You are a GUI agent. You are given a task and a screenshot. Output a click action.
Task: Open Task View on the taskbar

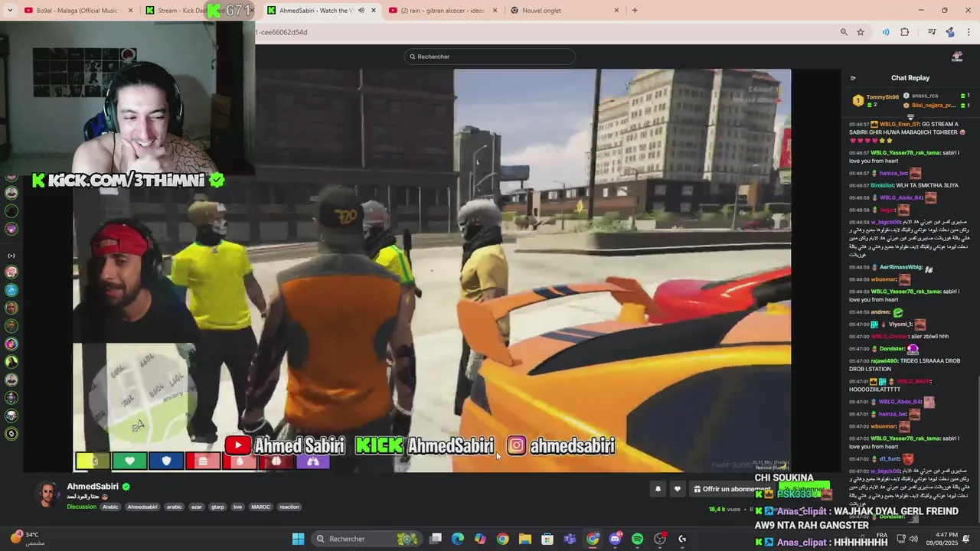point(436,539)
